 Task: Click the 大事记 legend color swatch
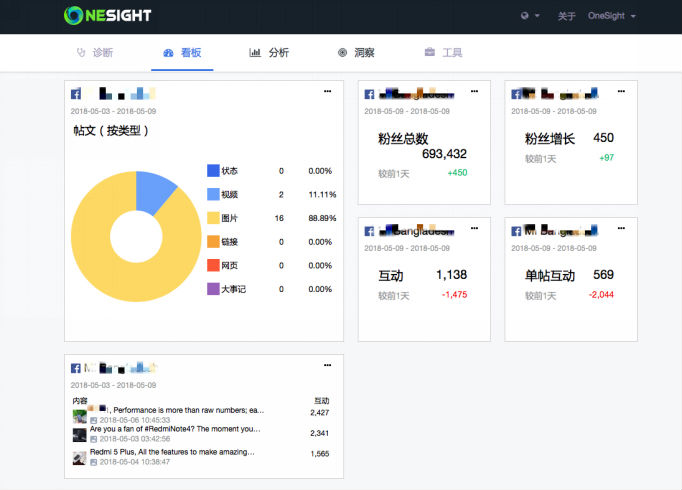(x=213, y=289)
